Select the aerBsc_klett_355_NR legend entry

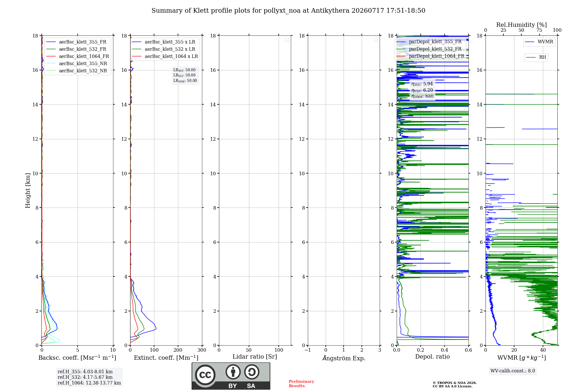pyautogui.click(x=76, y=64)
